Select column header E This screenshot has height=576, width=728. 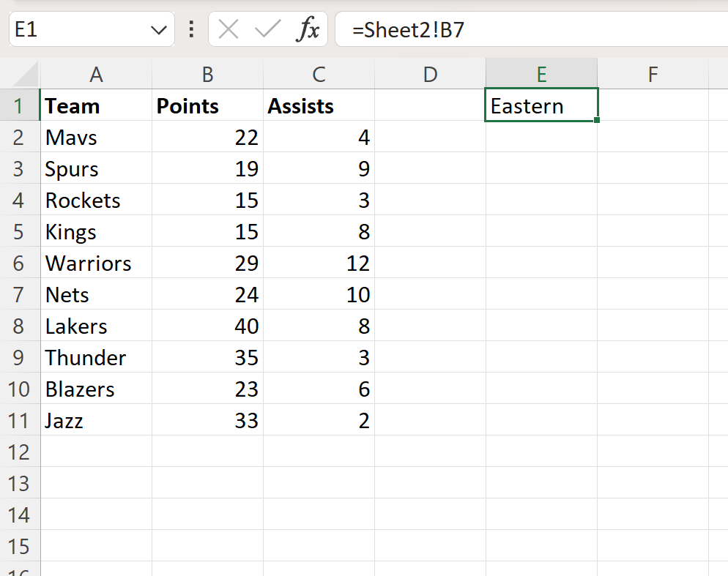pyautogui.click(x=541, y=74)
